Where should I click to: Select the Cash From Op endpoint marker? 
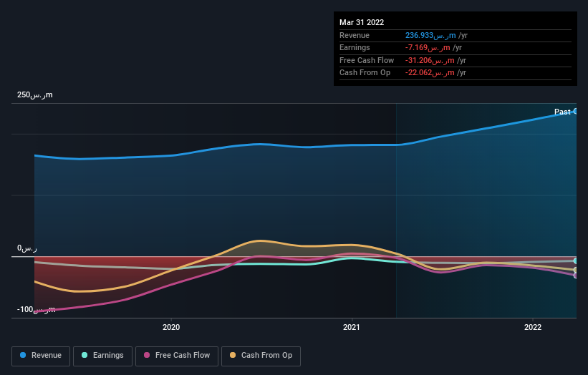[x=576, y=270]
